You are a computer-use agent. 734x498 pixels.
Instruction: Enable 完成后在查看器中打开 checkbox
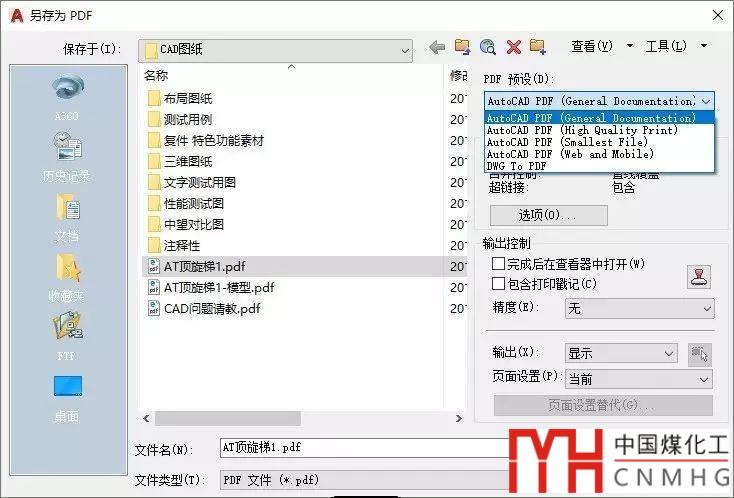click(499, 264)
